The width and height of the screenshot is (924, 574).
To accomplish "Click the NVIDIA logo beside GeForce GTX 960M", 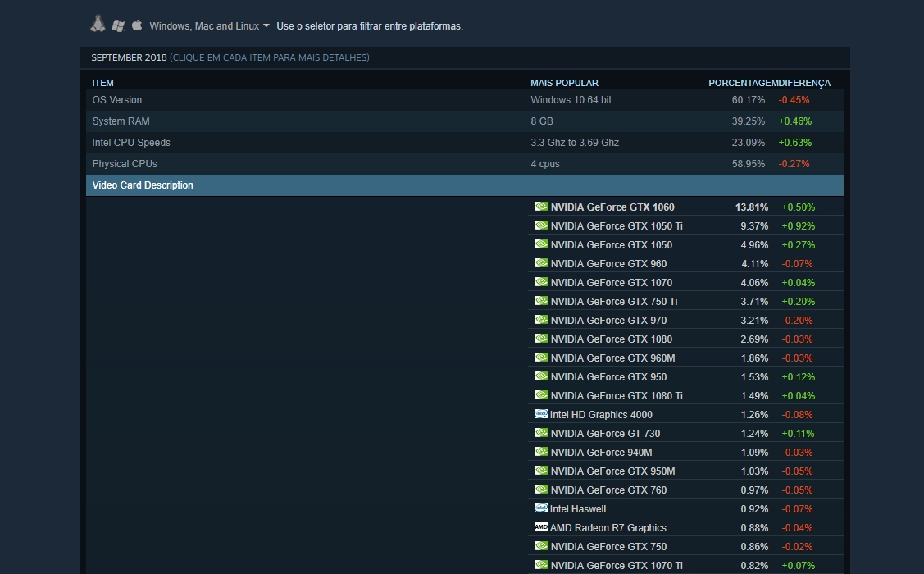I will pyautogui.click(x=541, y=358).
